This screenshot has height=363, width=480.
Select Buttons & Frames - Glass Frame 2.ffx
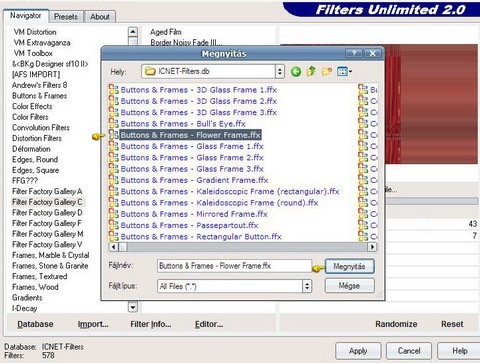(x=192, y=157)
